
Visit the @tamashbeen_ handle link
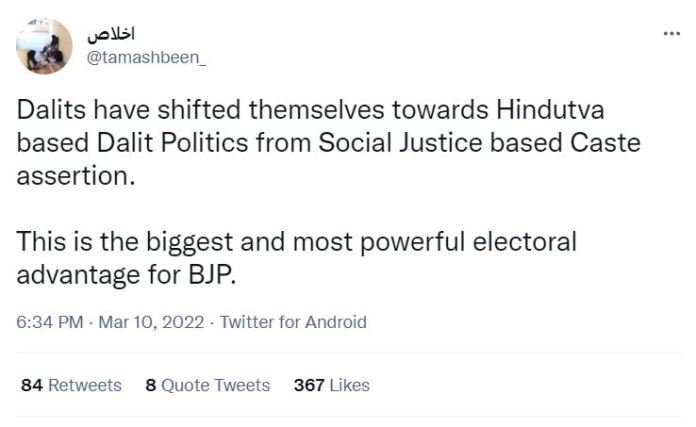click(x=146, y=58)
